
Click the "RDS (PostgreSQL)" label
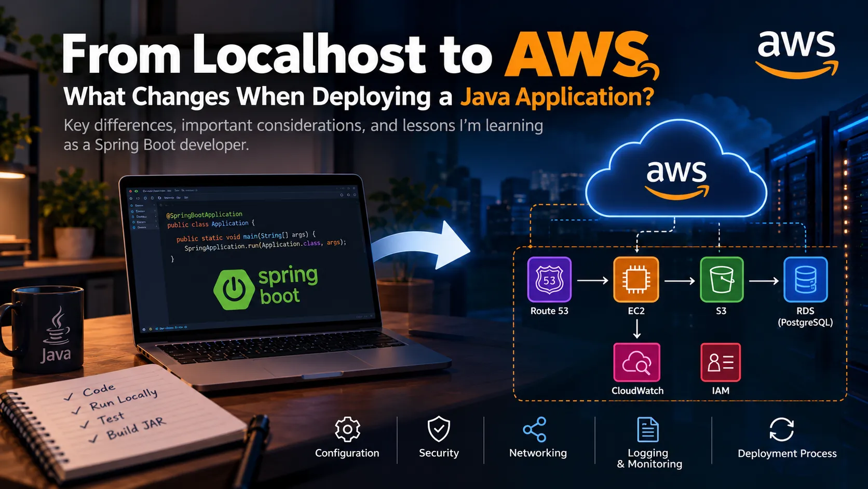(805, 316)
